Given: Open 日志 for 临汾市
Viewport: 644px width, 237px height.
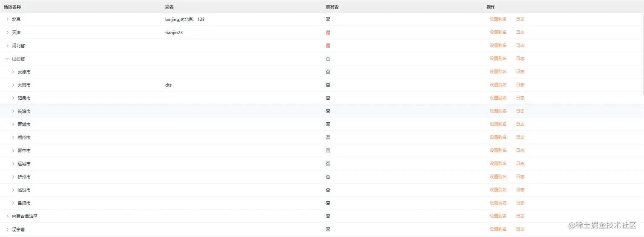Looking at the screenshot, I should [x=520, y=190].
